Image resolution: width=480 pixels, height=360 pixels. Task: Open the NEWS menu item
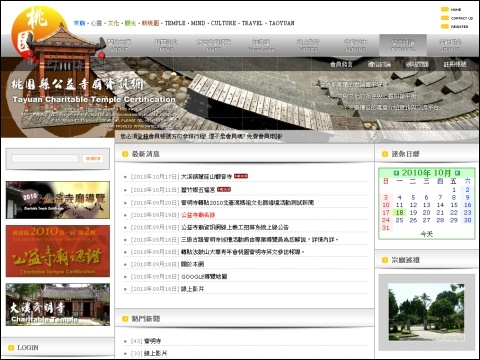[x=166, y=45]
